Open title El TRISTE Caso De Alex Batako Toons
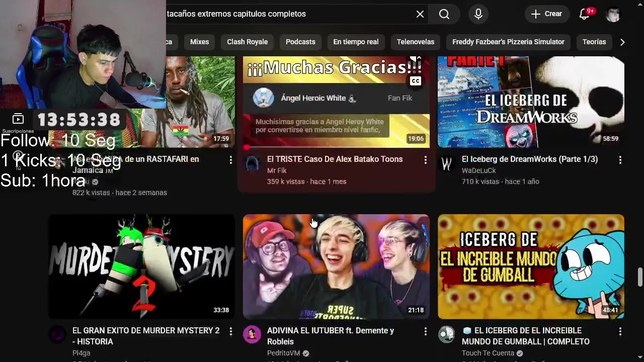The width and height of the screenshot is (644, 362). (335, 159)
